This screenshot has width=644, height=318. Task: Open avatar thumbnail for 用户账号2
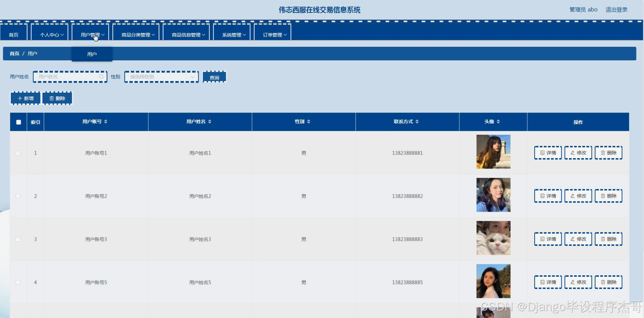pyautogui.click(x=493, y=195)
